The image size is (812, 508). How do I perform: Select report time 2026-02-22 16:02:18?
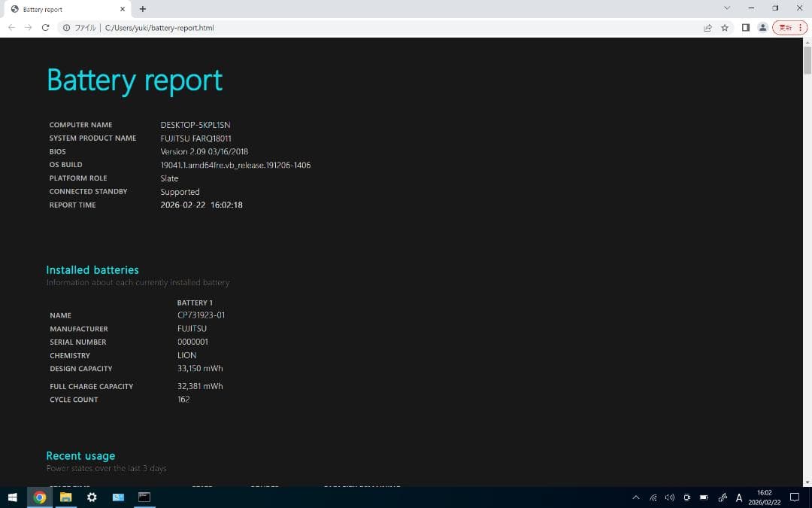coord(201,205)
